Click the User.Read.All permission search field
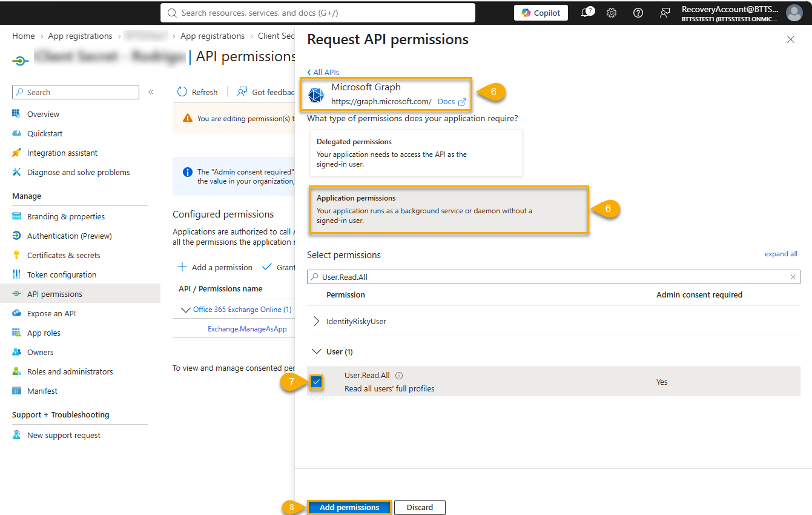The height and width of the screenshot is (515, 812). click(553, 277)
